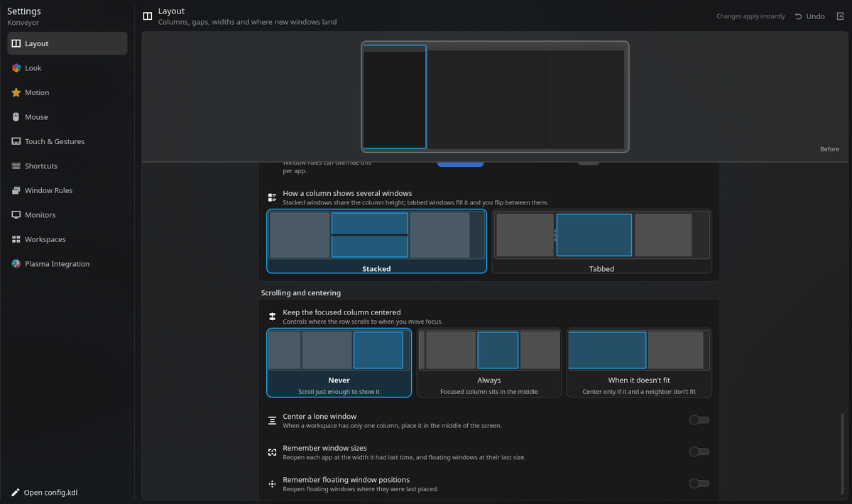Enable Center a lone window toggle
852x504 pixels.
[699, 420]
